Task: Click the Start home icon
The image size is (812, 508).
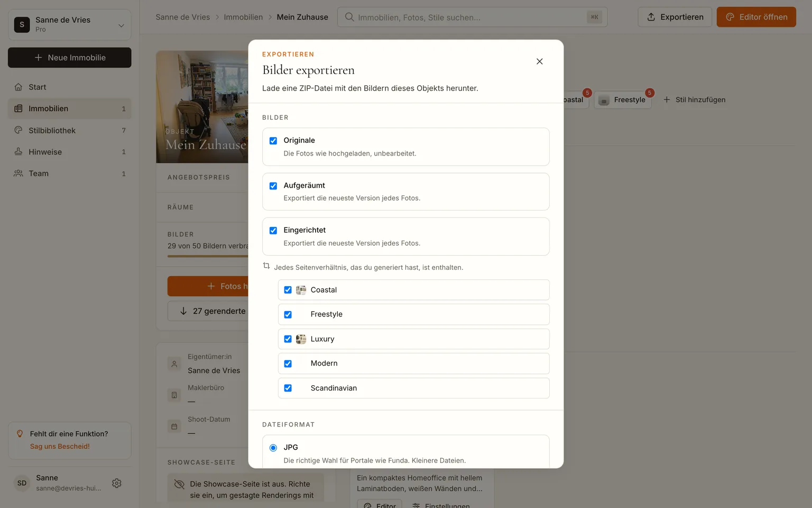Action: [x=19, y=87]
